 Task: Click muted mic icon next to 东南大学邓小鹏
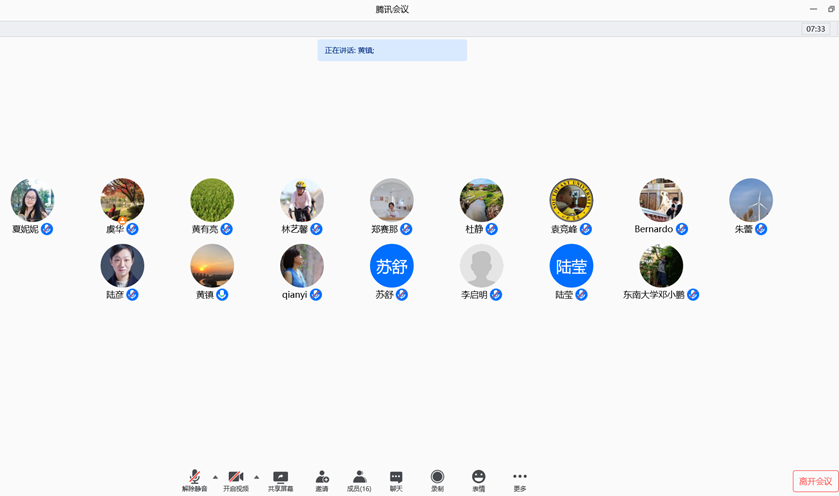click(693, 294)
